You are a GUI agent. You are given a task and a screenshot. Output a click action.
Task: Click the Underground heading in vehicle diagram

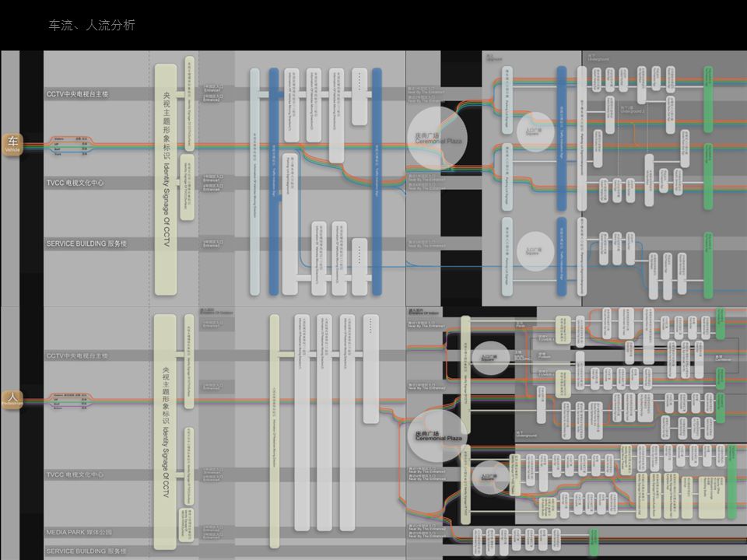click(x=598, y=58)
